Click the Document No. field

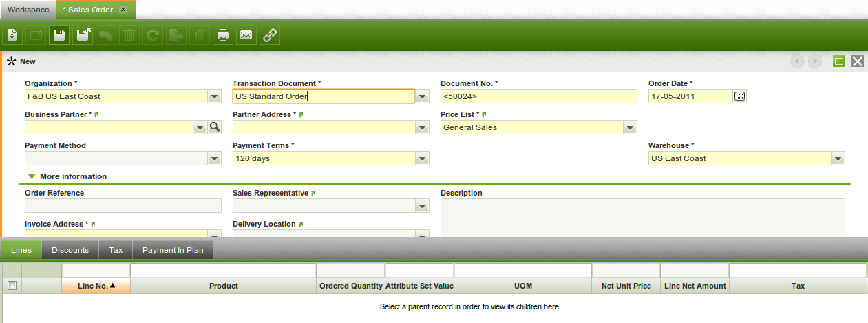click(539, 96)
